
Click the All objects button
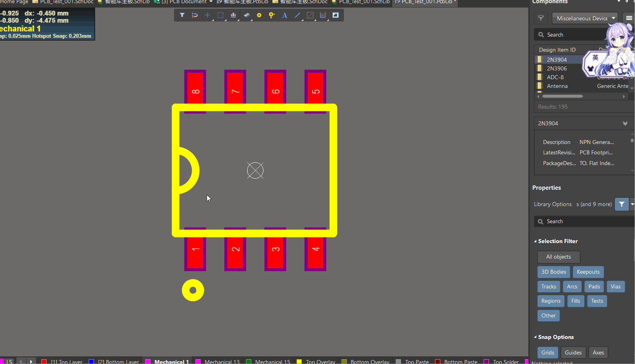(x=558, y=257)
